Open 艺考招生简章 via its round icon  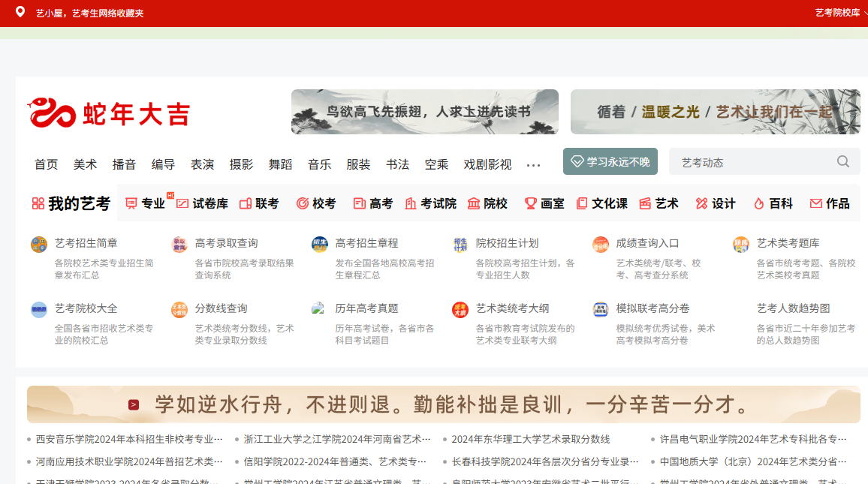click(x=39, y=245)
